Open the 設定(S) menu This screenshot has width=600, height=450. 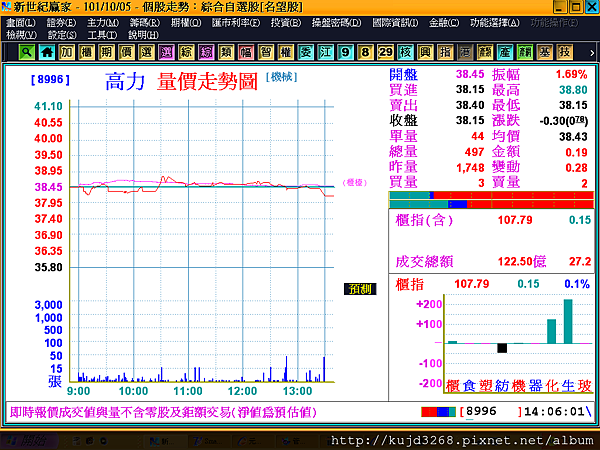[62, 35]
